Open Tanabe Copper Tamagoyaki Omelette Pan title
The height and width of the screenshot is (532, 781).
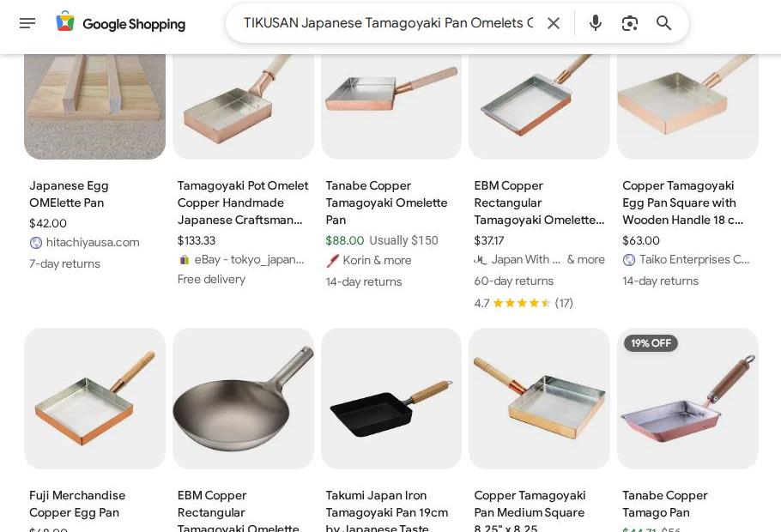point(386,203)
